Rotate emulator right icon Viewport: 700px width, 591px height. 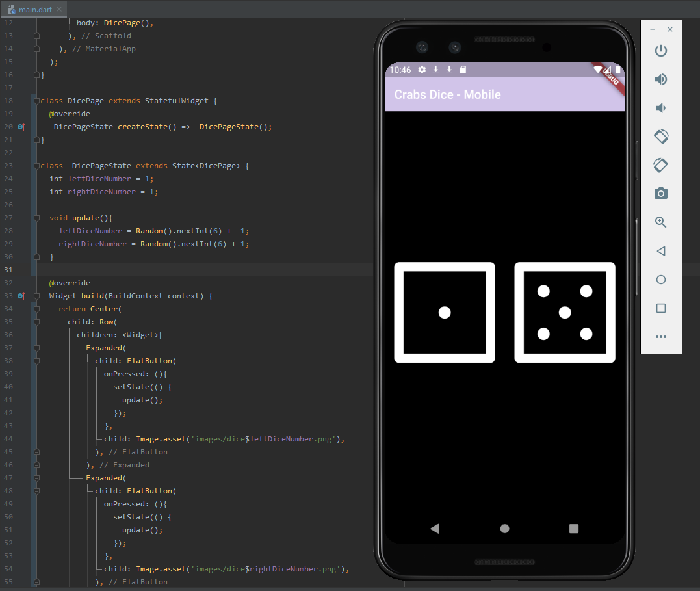pos(661,165)
